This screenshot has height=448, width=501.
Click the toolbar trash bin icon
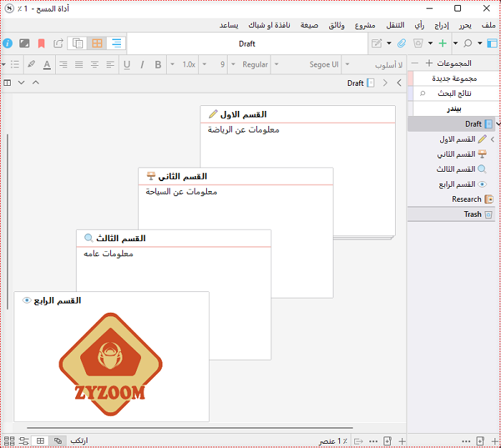(x=418, y=43)
